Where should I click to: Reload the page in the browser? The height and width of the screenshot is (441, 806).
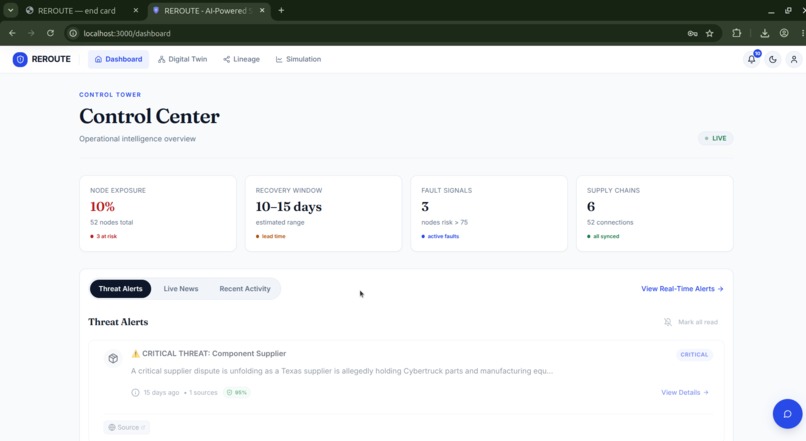[50, 33]
